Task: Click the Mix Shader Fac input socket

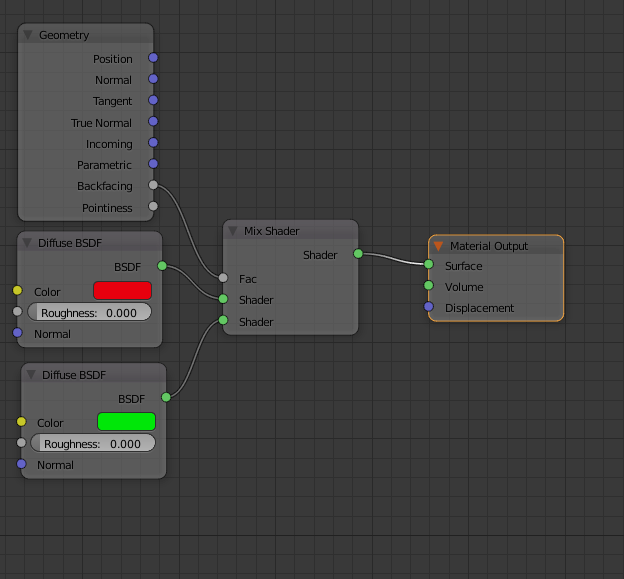Action: [x=223, y=278]
